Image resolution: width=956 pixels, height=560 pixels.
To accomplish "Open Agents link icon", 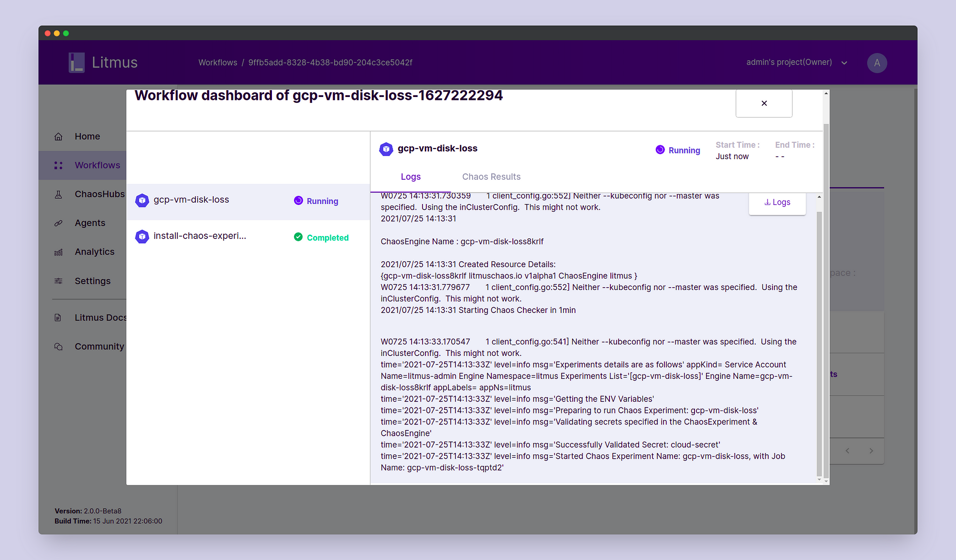I will pos(58,223).
